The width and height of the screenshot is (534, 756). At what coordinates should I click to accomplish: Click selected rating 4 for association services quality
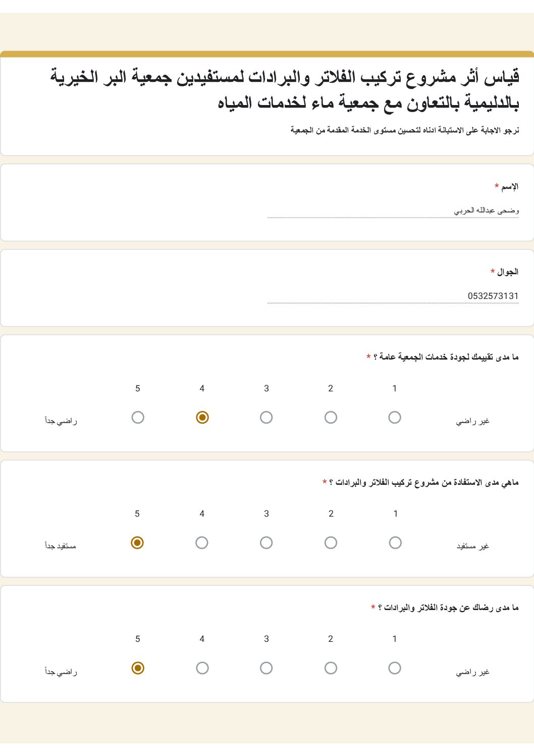click(x=202, y=418)
